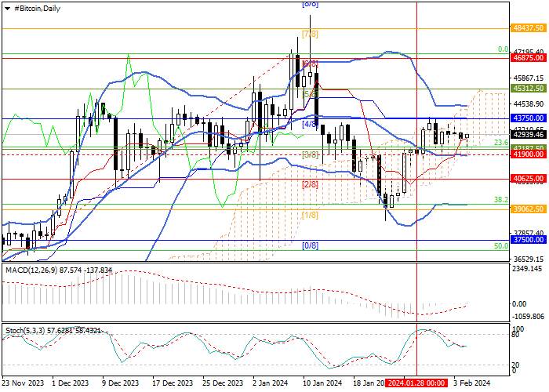Image resolution: width=549 pixels, height=392 pixels.
Task: Click the 36529.15 price scale value
Action: [528, 260]
